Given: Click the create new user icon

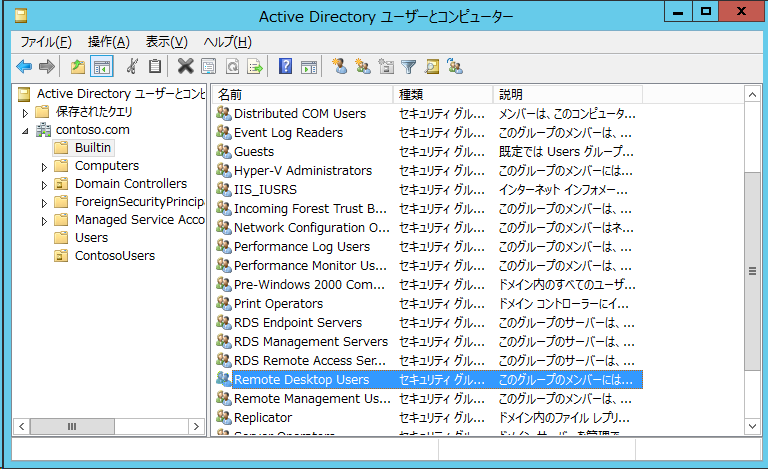Looking at the screenshot, I should point(339,67).
